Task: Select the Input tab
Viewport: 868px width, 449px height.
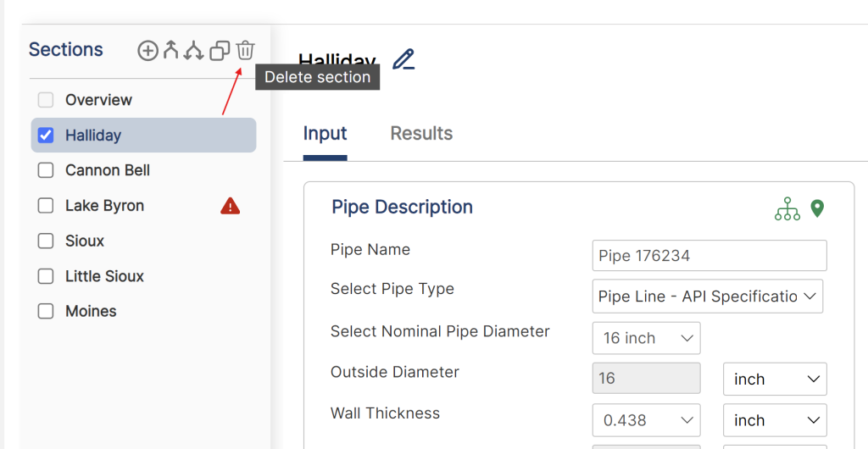Action: click(x=325, y=133)
